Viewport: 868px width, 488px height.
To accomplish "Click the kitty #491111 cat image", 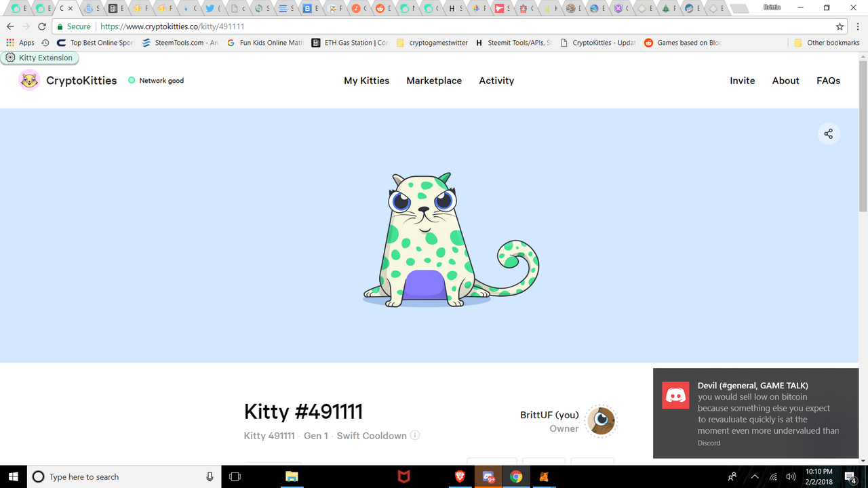I will (450, 240).
